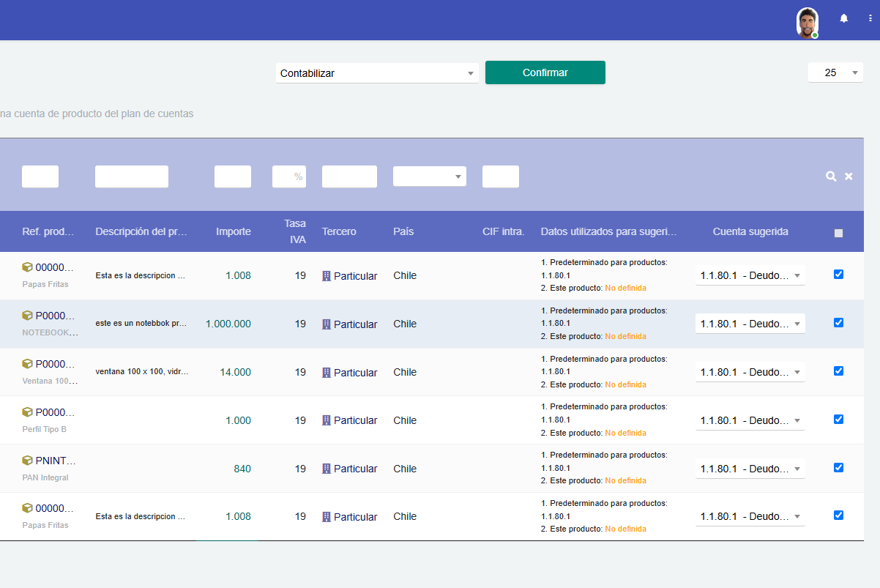Uncheck the Papas Fritas row checkbox

838,274
